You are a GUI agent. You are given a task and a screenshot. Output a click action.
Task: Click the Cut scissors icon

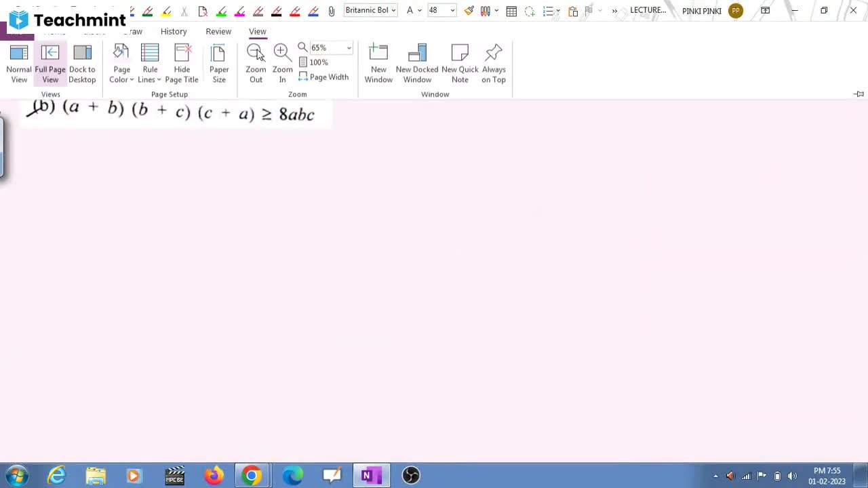184,11
